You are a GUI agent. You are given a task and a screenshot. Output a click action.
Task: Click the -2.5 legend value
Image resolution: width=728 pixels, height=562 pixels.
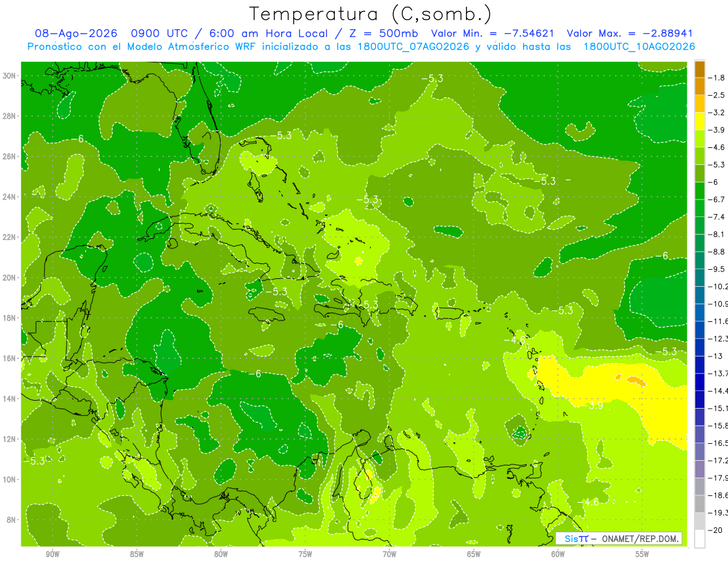click(718, 95)
